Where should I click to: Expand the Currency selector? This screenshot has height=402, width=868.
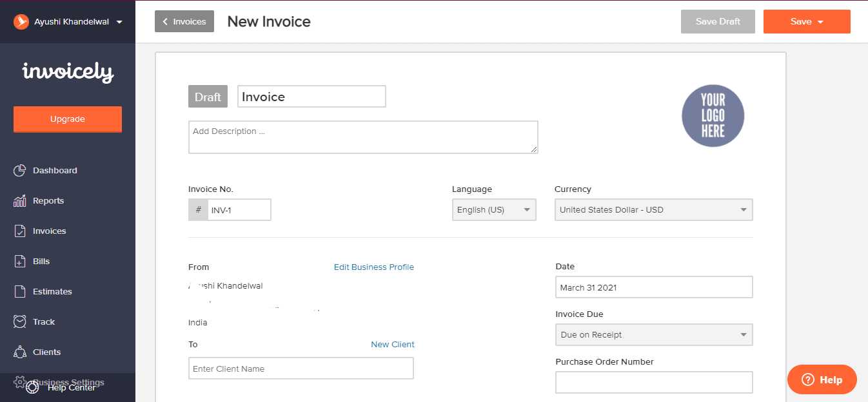[x=653, y=209]
